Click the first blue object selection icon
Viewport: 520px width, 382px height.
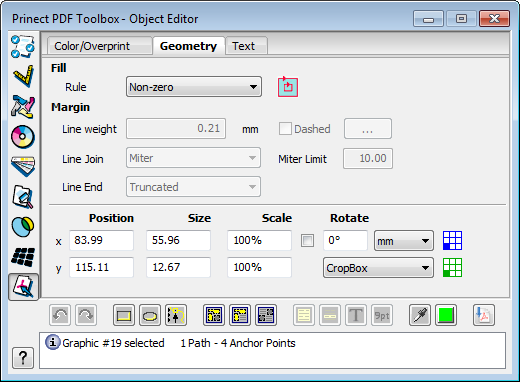tap(214, 315)
